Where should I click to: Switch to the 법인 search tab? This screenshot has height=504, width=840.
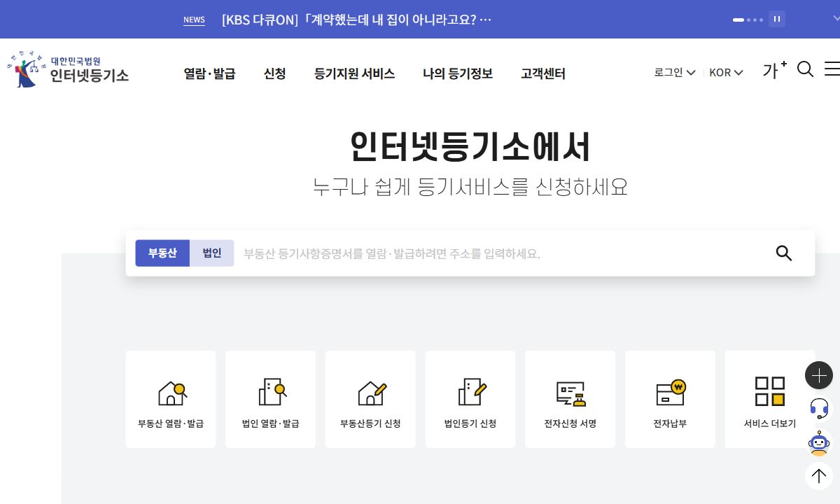(x=212, y=253)
